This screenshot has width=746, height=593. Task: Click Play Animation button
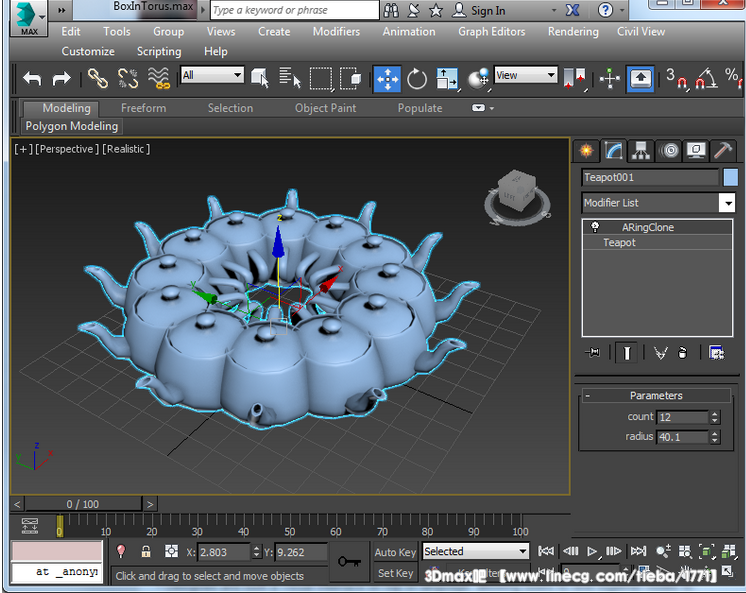pos(592,551)
